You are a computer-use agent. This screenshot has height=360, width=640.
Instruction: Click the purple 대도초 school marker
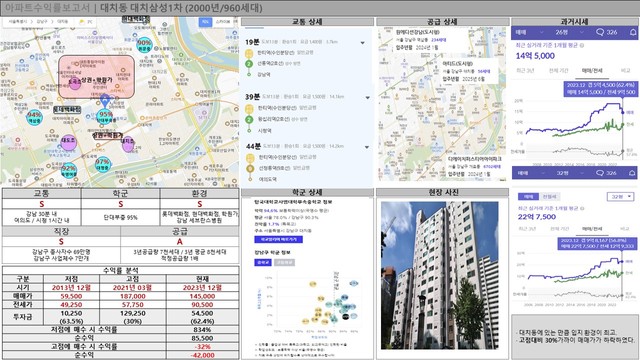[68, 142]
